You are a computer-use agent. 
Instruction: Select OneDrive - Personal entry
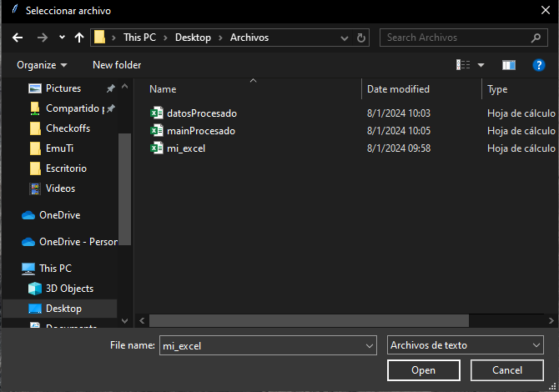coord(78,242)
